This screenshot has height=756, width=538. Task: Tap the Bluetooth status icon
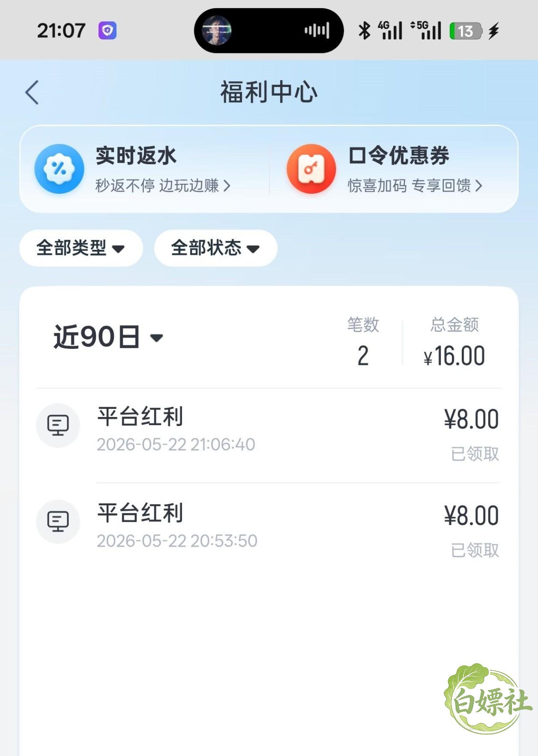tap(364, 30)
